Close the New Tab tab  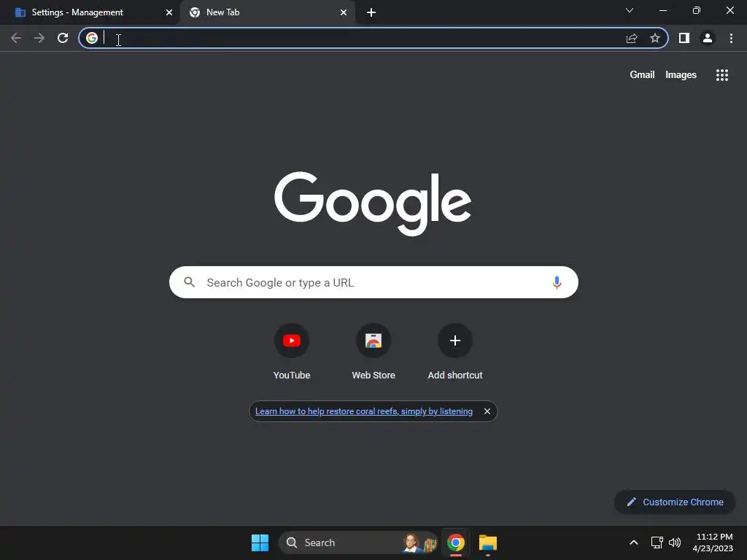[344, 12]
